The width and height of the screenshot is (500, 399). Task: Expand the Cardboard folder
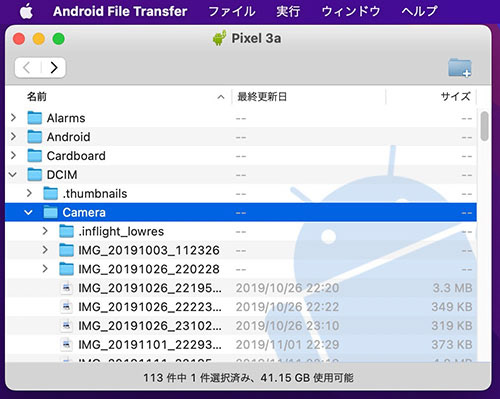13,156
